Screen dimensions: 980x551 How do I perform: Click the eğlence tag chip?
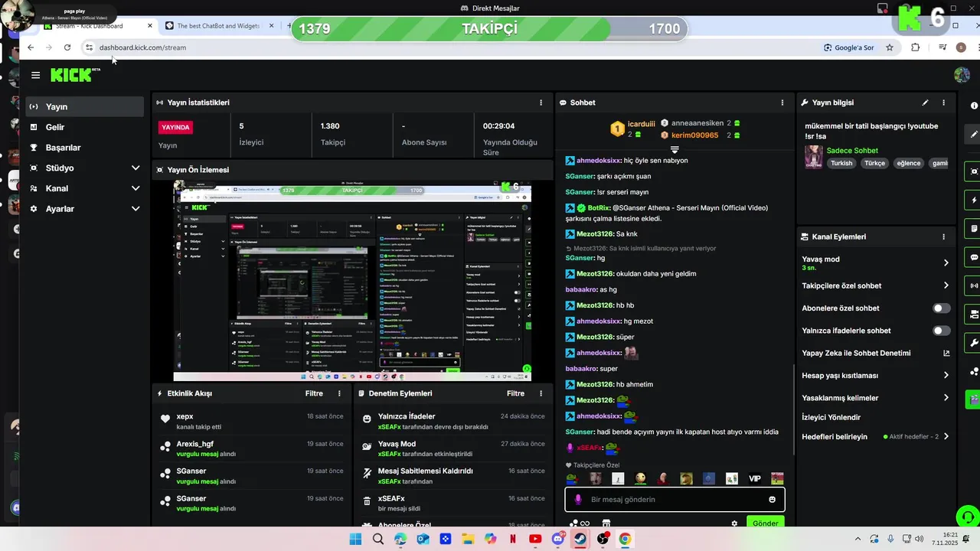909,163
